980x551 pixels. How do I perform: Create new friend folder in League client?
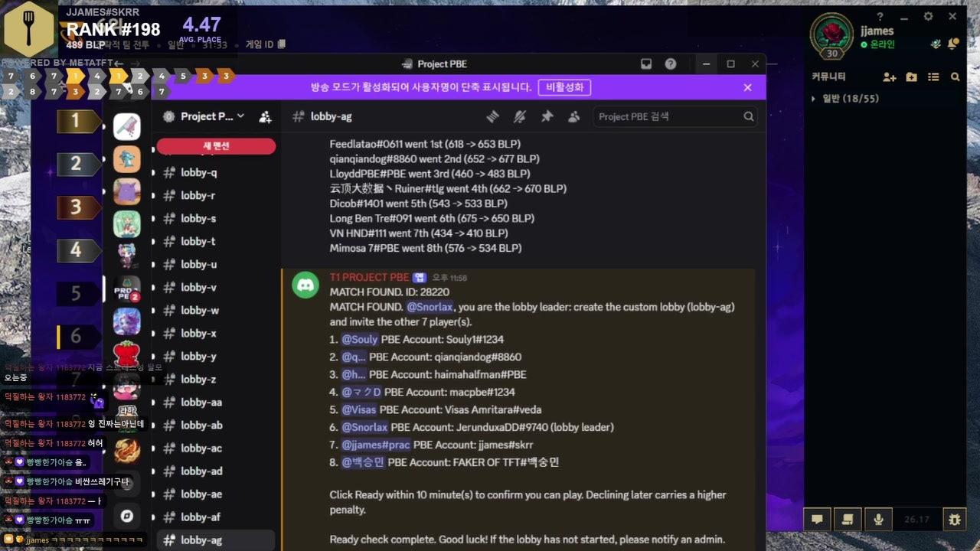pos(911,77)
